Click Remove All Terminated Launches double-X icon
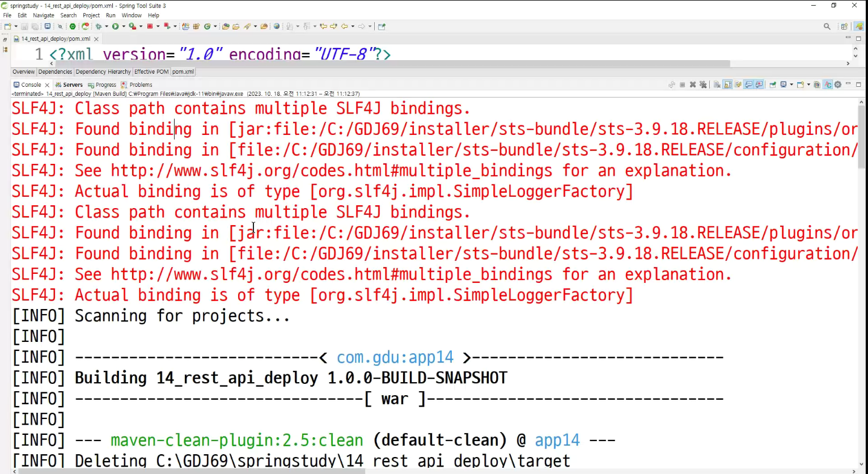Screen dimensions: 868x474 (703, 84)
